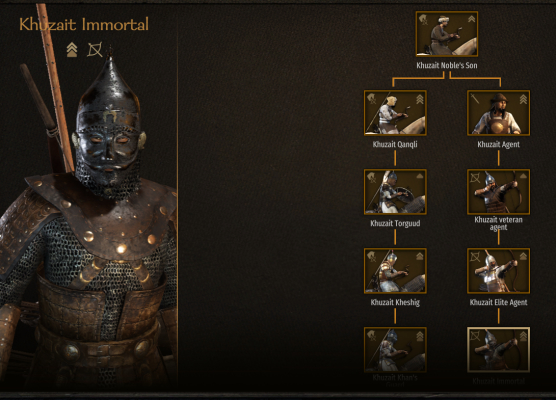Click the Khuzait Torguud troop card

[395, 192]
